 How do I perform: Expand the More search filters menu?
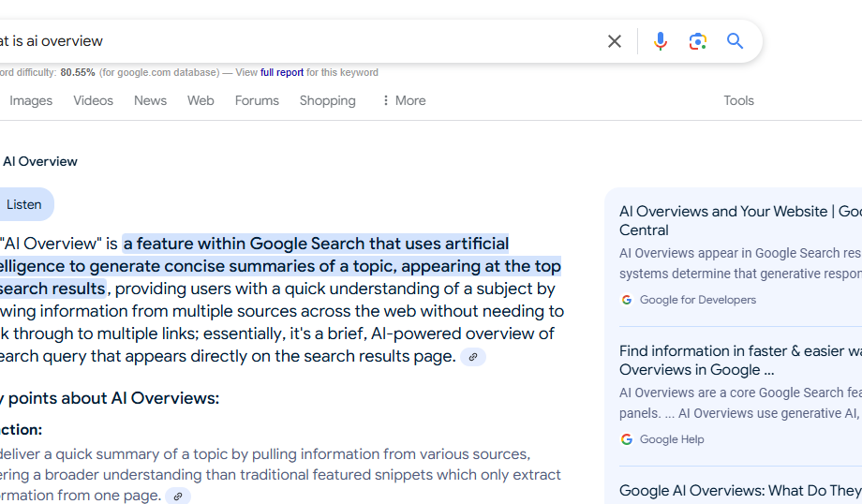pyautogui.click(x=403, y=100)
